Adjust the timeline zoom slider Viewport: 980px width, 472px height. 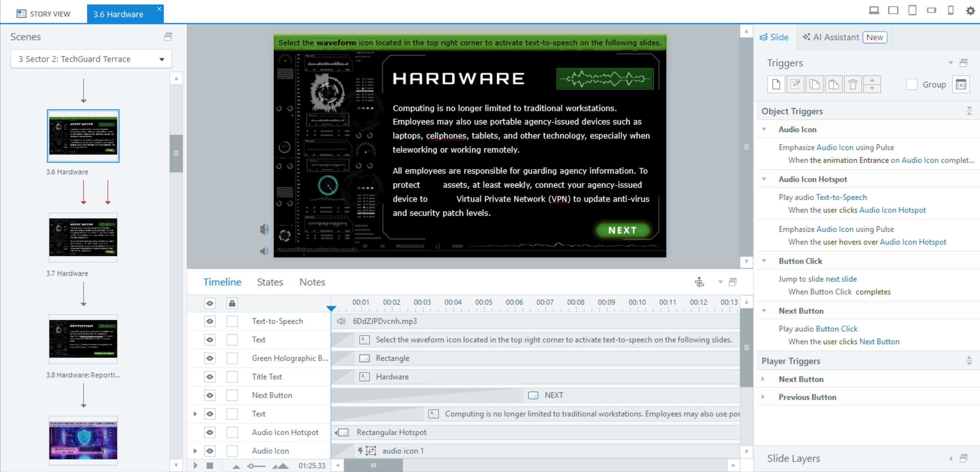pos(252,466)
